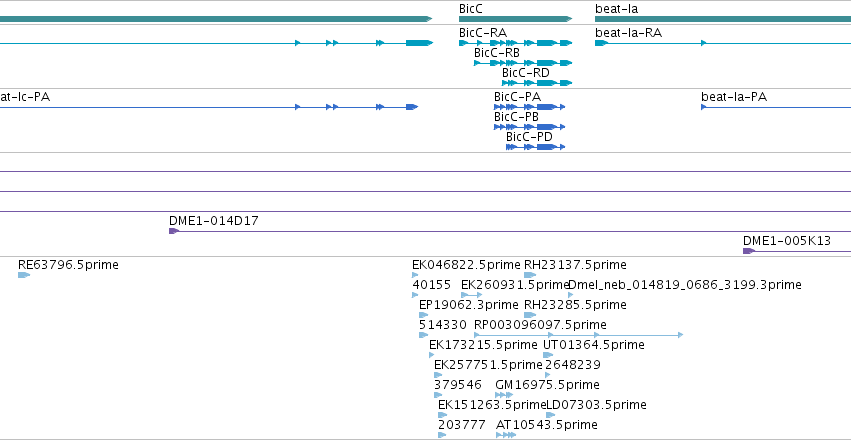This screenshot has width=851, height=440.
Task: Click the BicC-PA protein label
Action: pos(517,97)
